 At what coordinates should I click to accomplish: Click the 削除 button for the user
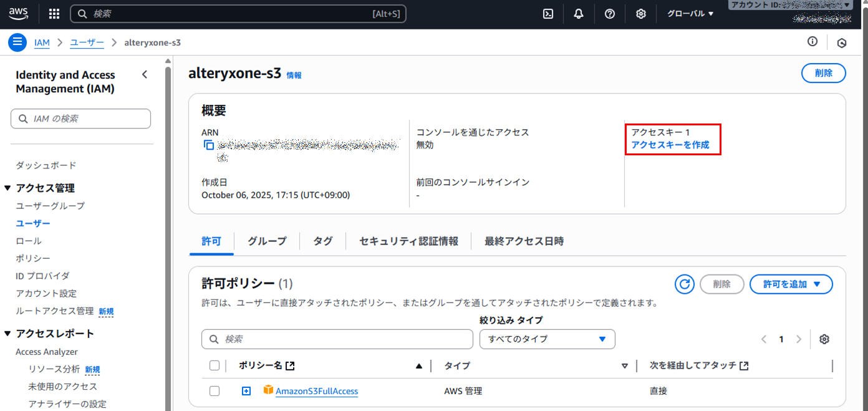[x=823, y=73]
